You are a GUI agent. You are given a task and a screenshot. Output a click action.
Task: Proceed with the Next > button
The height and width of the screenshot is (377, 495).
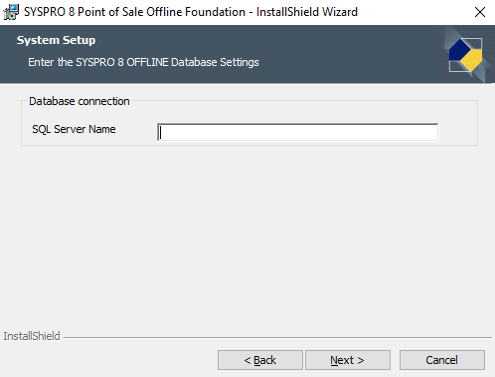click(348, 360)
